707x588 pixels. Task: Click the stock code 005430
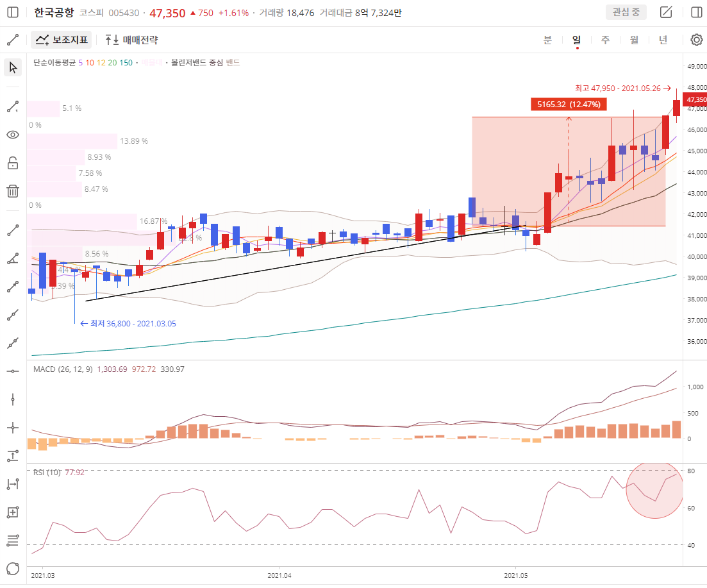point(124,13)
